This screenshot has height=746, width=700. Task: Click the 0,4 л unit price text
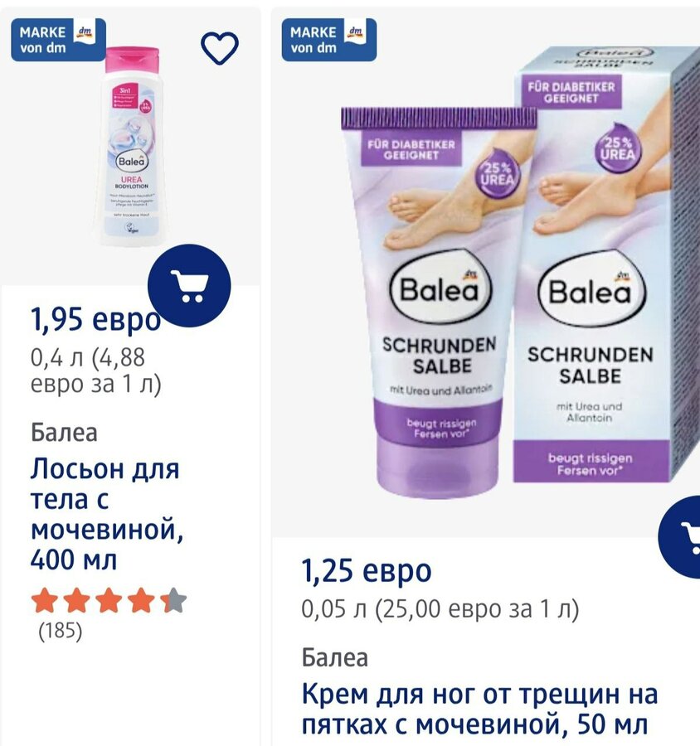point(95,371)
